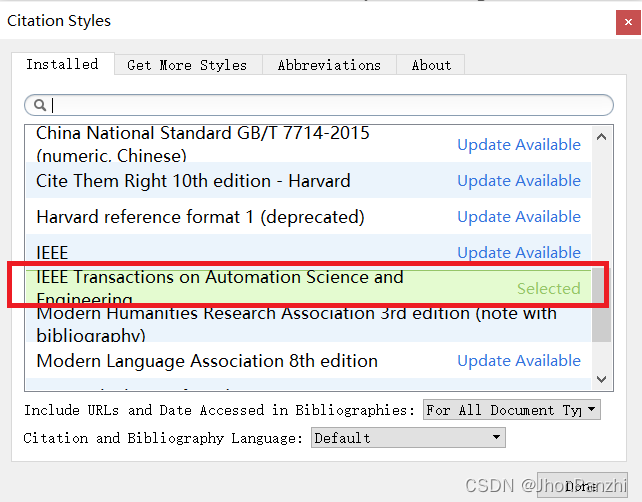642x502 pixels.
Task: Update Modern Language Association 8th edition style
Action: pos(519,361)
